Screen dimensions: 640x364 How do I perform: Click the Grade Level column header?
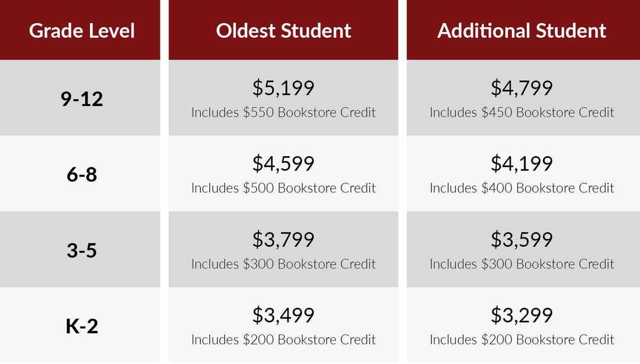point(82,31)
